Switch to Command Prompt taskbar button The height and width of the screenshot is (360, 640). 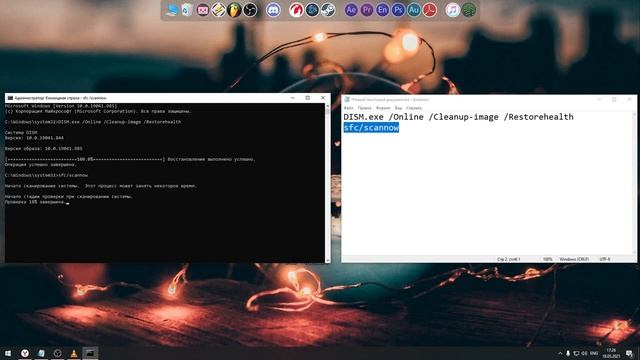pos(90,353)
